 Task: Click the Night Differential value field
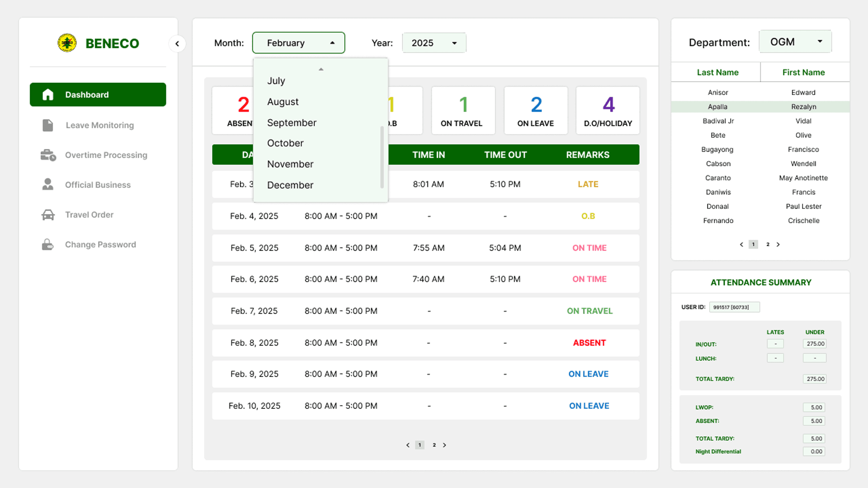click(x=814, y=451)
